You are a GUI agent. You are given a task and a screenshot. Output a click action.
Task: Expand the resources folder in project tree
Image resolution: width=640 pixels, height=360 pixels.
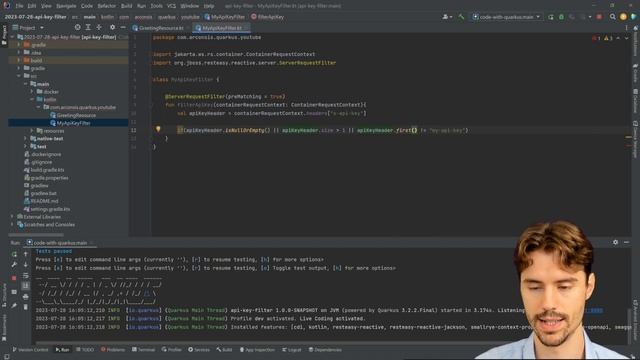tap(32, 131)
